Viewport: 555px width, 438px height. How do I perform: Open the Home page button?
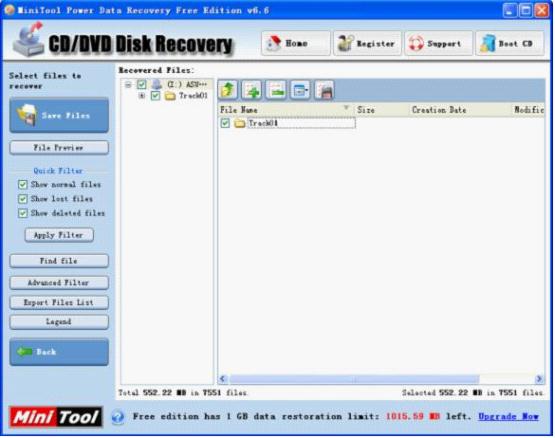pyautogui.click(x=296, y=43)
